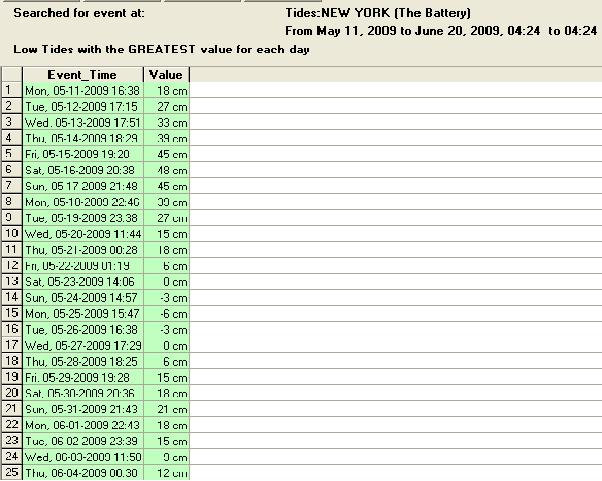Viewport: 602px width, 481px height.
Task: Select the 39 cm value cell
Action: pos(166,138)
